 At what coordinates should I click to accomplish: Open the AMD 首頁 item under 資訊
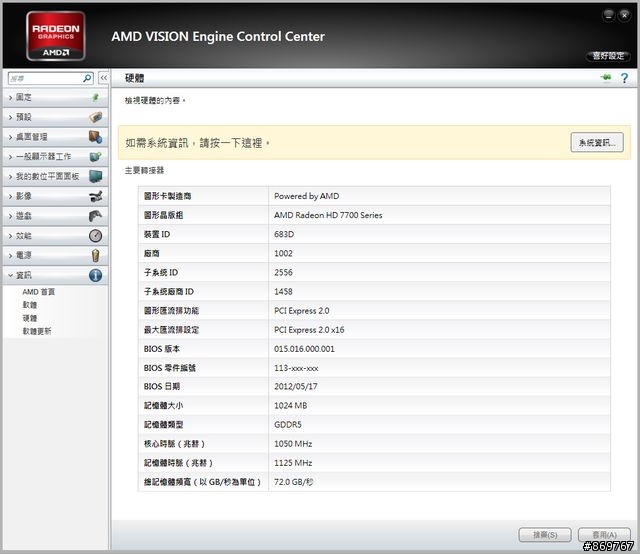[x=38, y=291]
